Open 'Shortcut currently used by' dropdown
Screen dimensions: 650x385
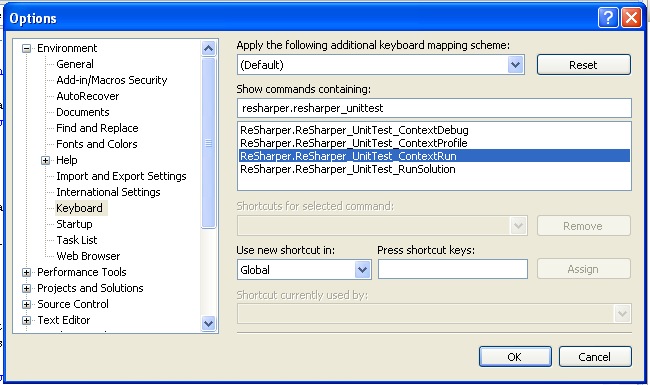622,314
